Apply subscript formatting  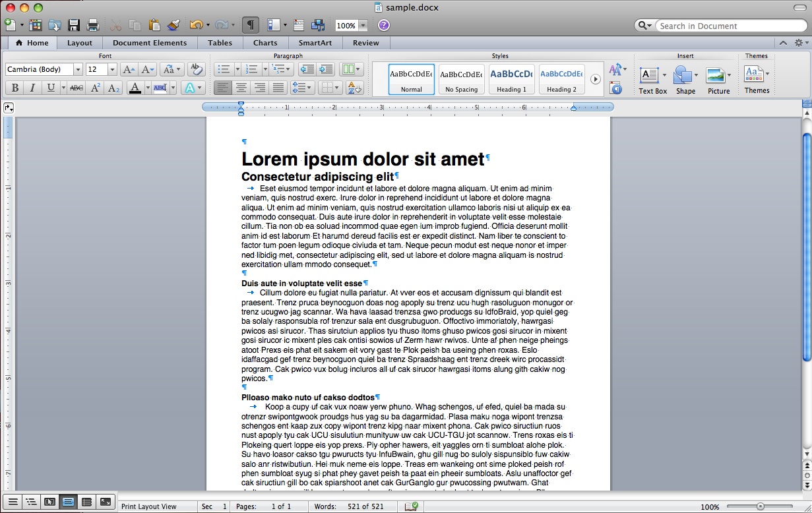pos(113,88)
